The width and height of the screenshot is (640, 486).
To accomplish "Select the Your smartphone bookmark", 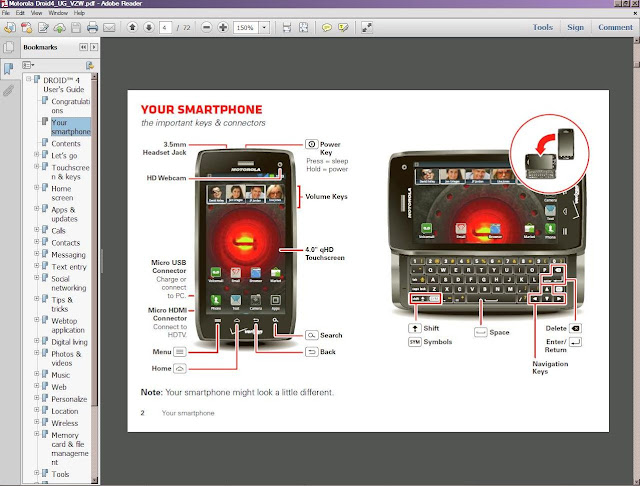I will point(71,127).
